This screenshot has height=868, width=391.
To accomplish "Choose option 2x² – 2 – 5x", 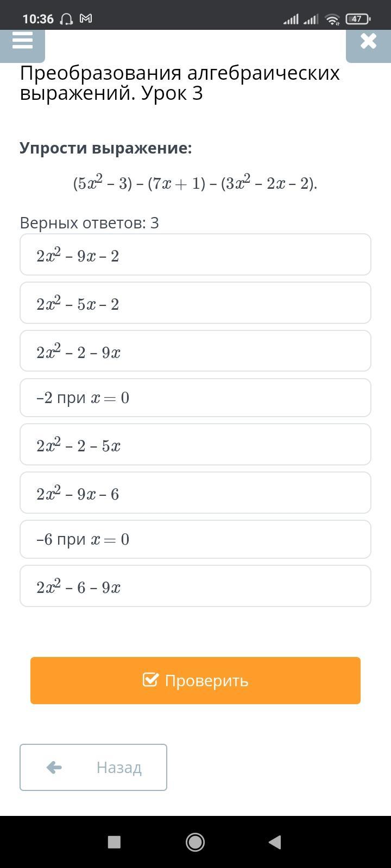I will coord(195,444).
